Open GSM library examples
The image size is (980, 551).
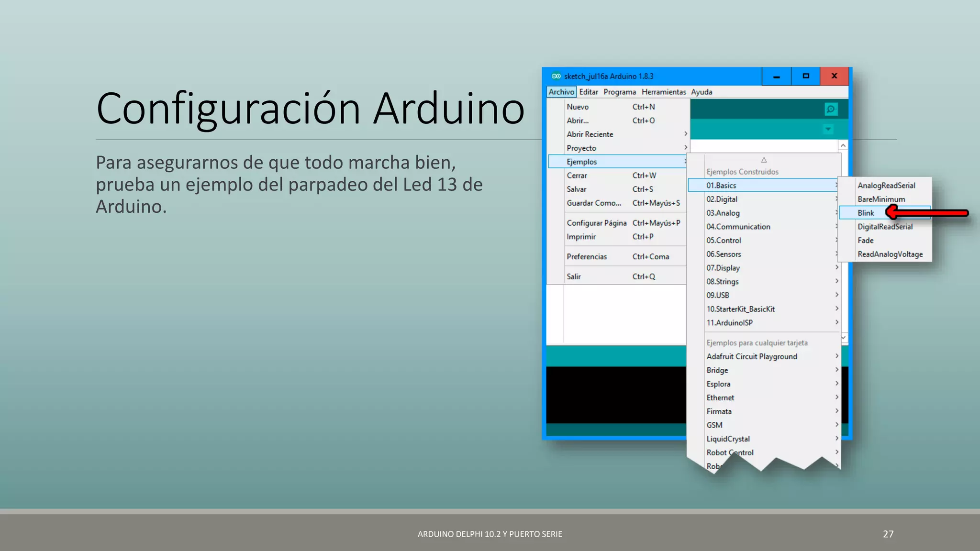[764, 425]
